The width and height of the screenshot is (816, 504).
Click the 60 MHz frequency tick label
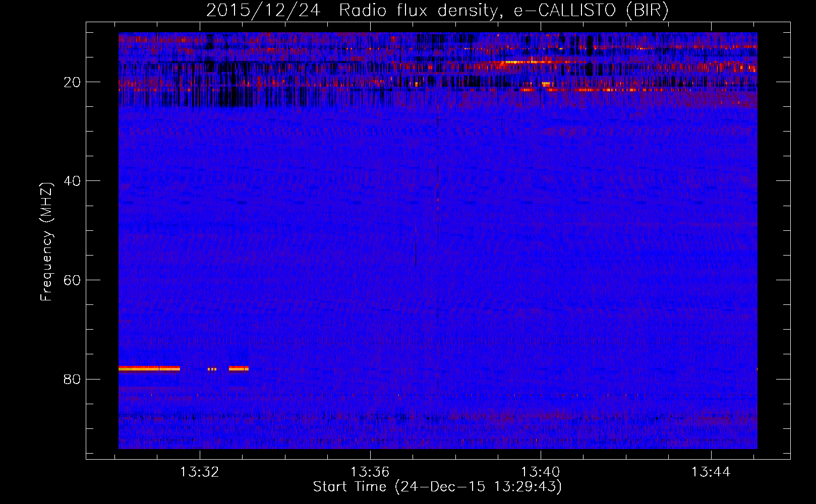click(x=72, y=280)
